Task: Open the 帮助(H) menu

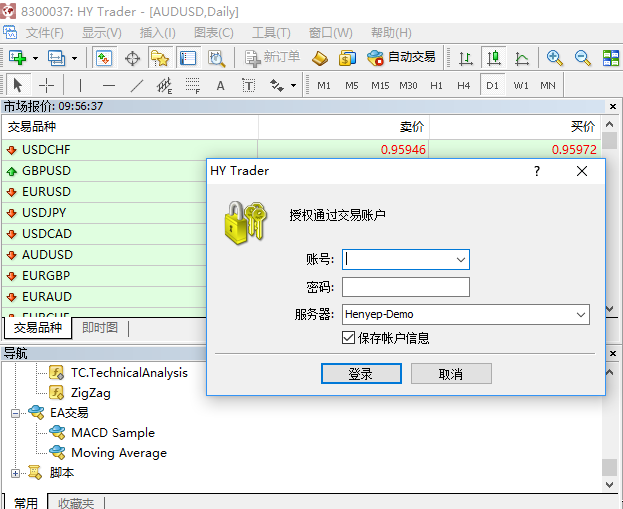Action: tap(391, 33)
